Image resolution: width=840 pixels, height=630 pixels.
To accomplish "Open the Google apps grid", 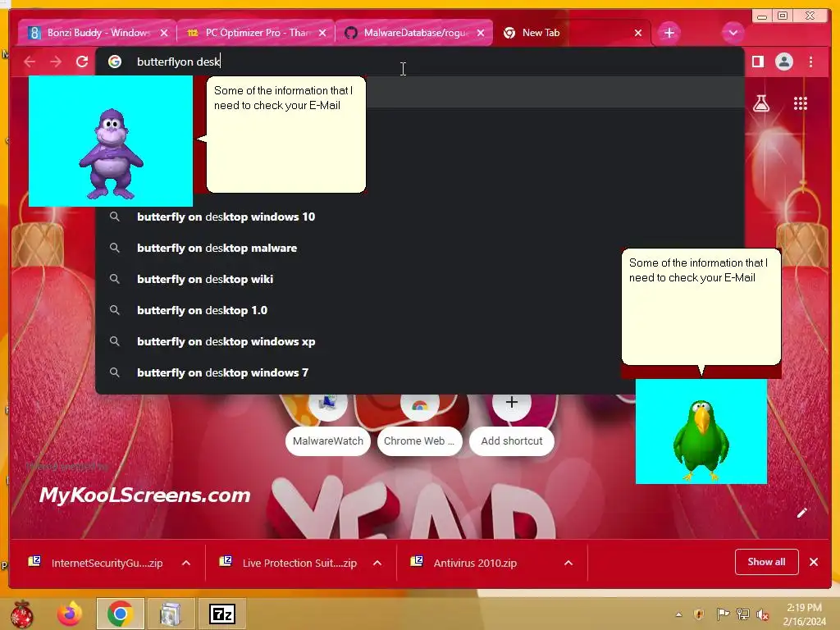I will point(801,103).
